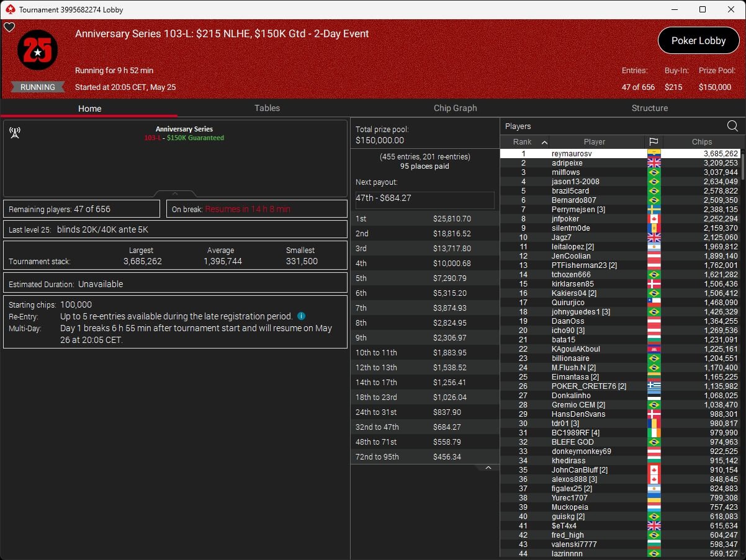Switch to the Home tab
This screenshot has width=746, height=560.
coord(89,109)
